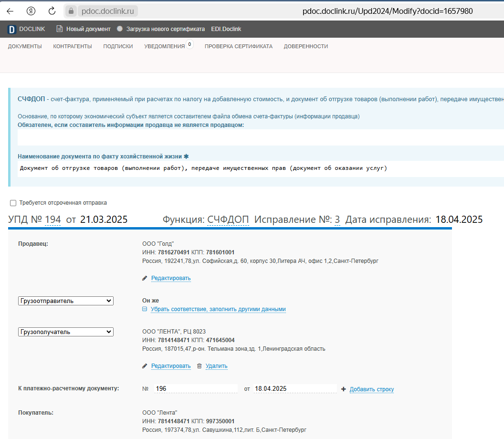Click the DOCLINK brand text

click(x=32, y=29)
